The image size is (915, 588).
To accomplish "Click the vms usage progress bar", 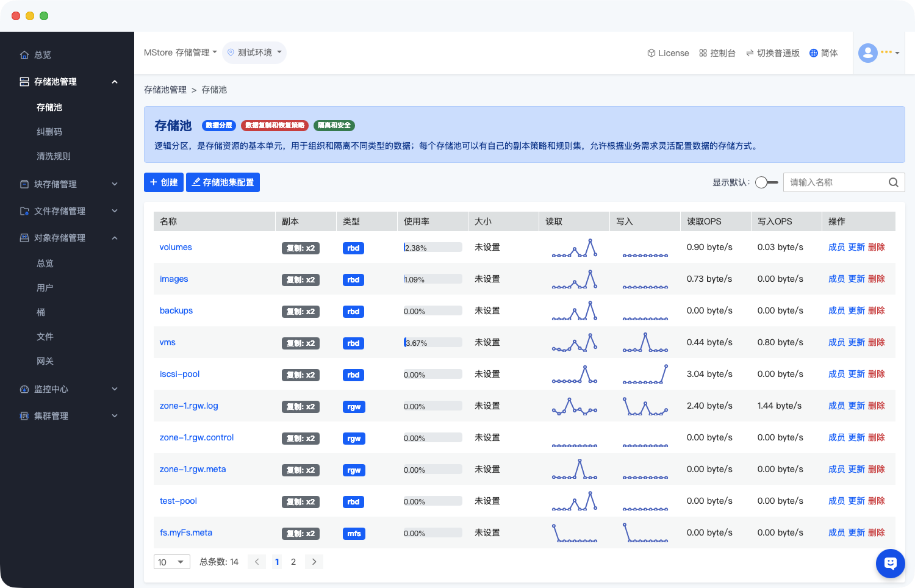I will click(432, 343).
